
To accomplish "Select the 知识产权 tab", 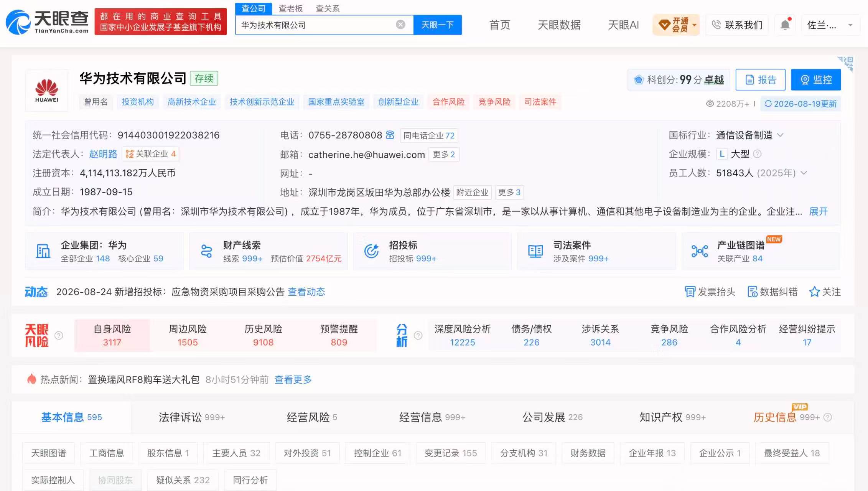I will (672, 417).
